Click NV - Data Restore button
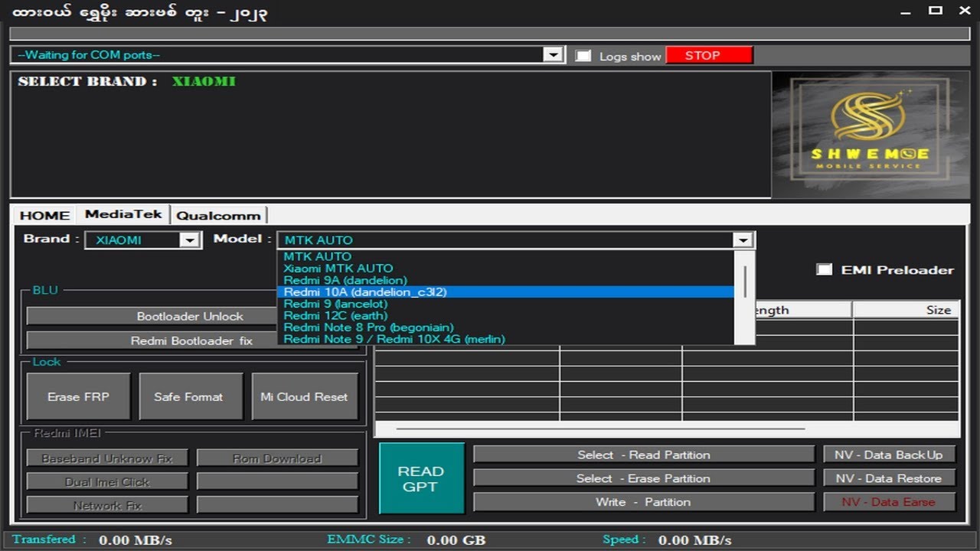980x551 pixels. click(x=889, y=478)
